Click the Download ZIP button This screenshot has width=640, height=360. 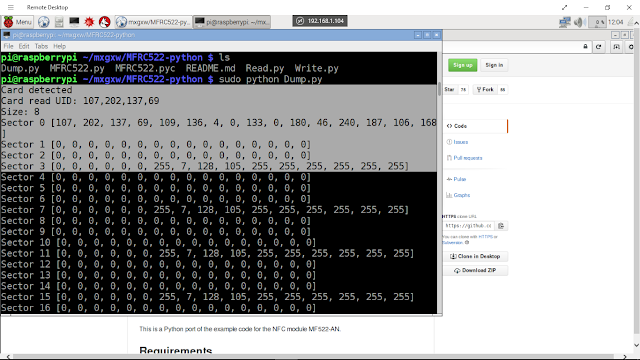[476, 270]
